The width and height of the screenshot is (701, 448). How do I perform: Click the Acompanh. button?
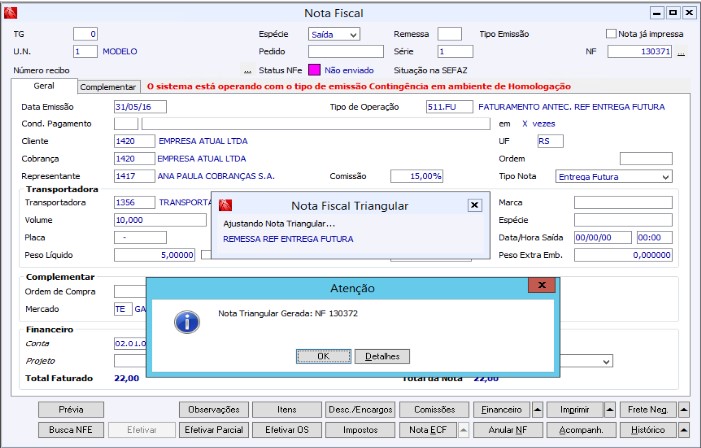pyautogui.click(x=581, y=430)
